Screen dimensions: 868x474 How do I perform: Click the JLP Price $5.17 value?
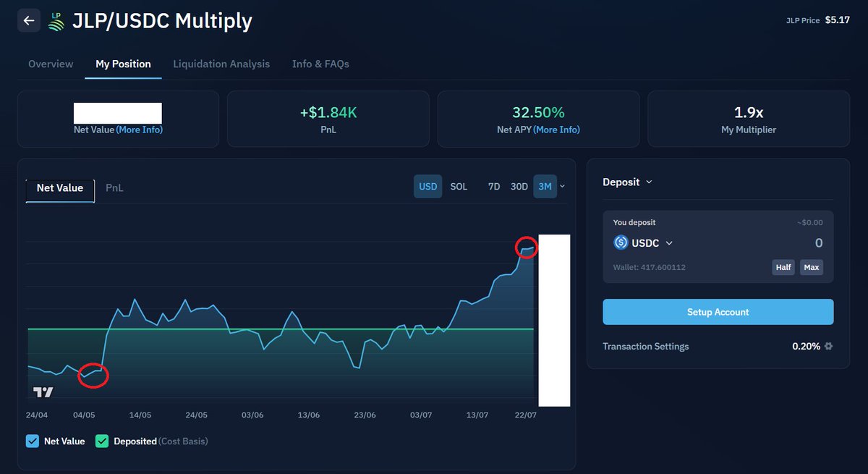tap(838, 20)
